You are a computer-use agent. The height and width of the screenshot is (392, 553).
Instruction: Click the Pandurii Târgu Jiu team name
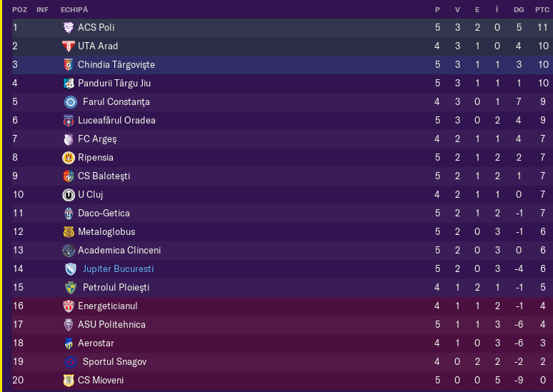coord(114,84)
